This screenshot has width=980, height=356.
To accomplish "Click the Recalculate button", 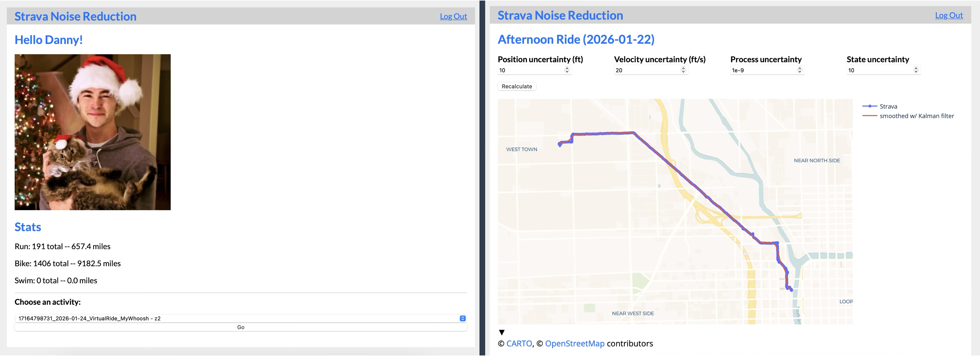I will (x=517, y=86).
